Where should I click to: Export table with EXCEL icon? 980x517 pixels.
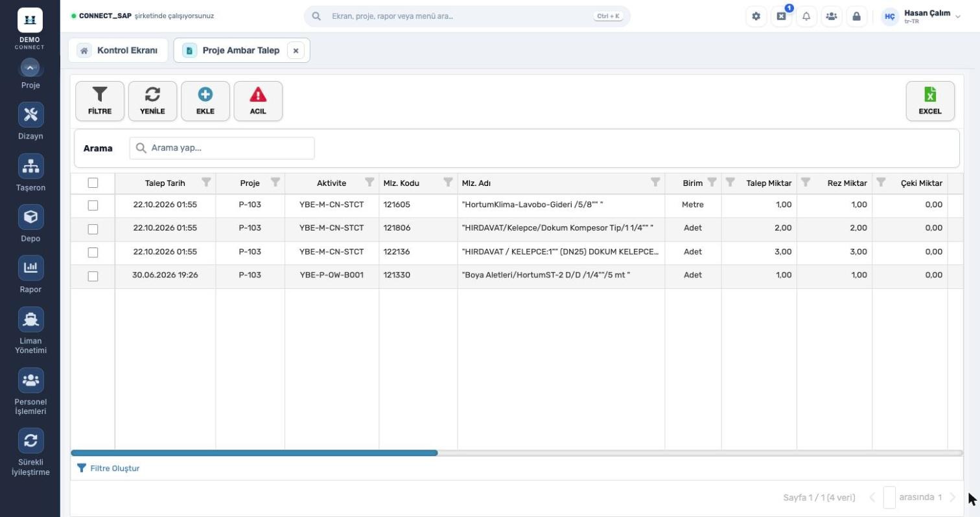coord(930,101)
